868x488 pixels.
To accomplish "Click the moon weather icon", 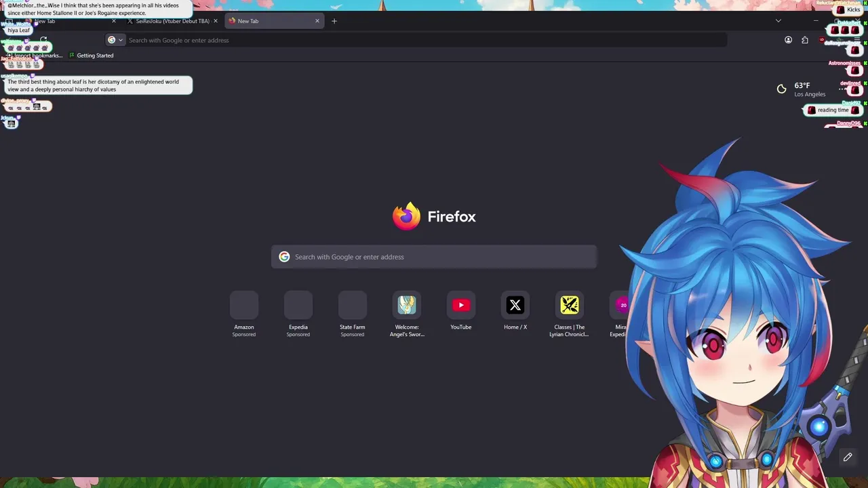I will tap(782, 89).
